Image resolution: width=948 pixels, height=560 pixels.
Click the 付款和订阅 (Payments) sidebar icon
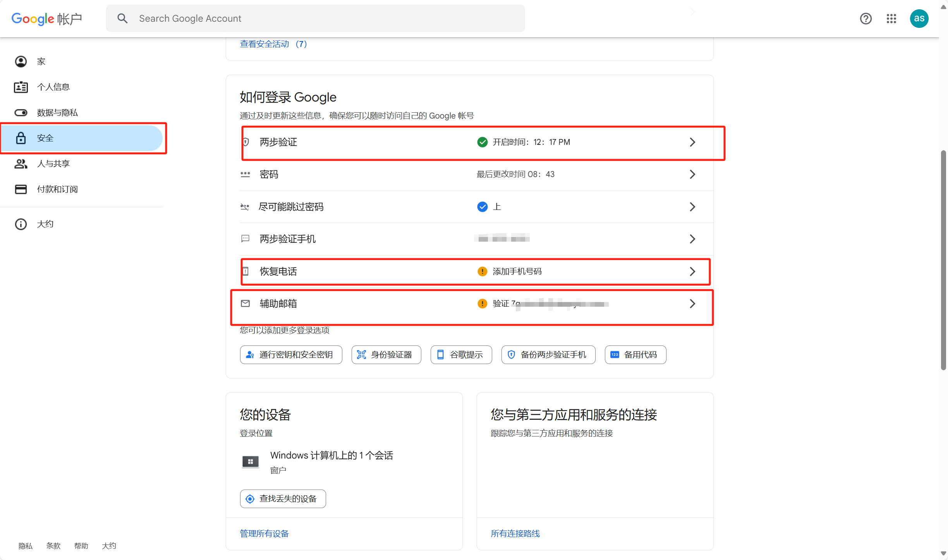pyautogui.click(x=21, y=189)
